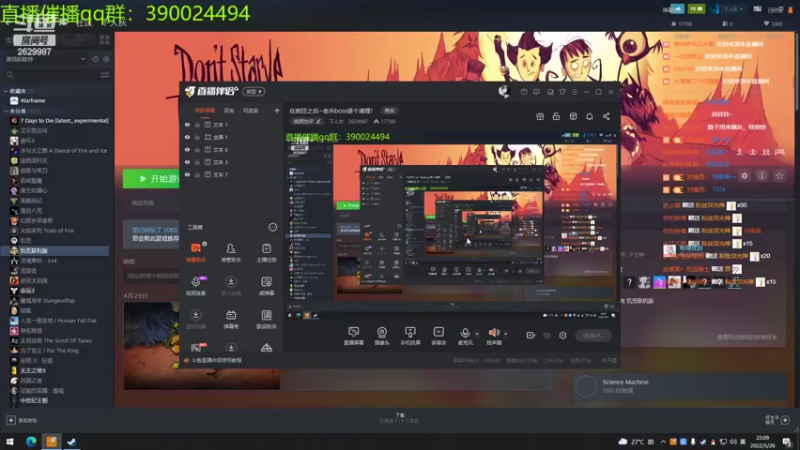Open the 房管助手 tool icon

tap(231, 253)
